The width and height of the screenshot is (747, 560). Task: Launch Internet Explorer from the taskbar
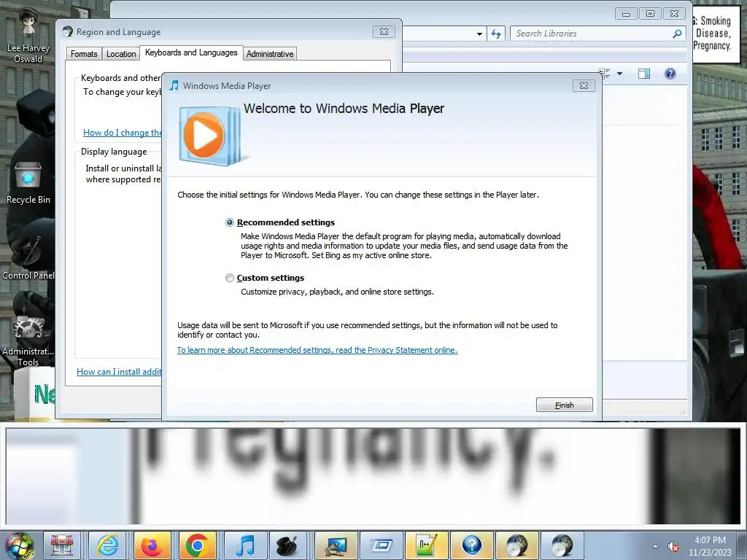(x=107, y=545)
